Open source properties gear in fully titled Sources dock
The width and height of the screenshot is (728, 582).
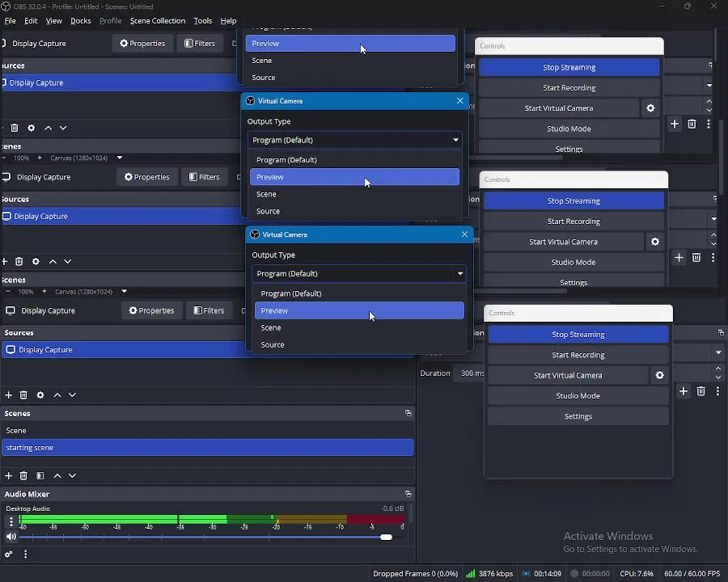(40, 395)
